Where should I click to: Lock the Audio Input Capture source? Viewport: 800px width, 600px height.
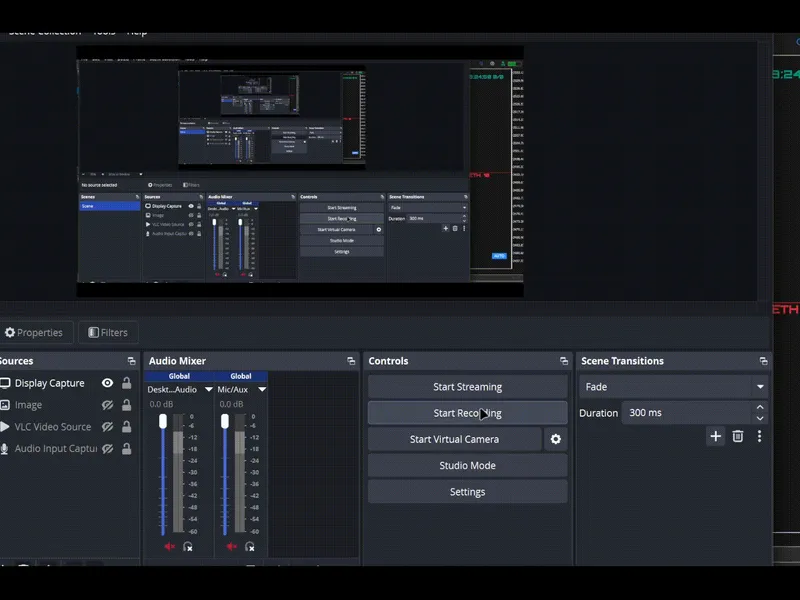[127, 449]
